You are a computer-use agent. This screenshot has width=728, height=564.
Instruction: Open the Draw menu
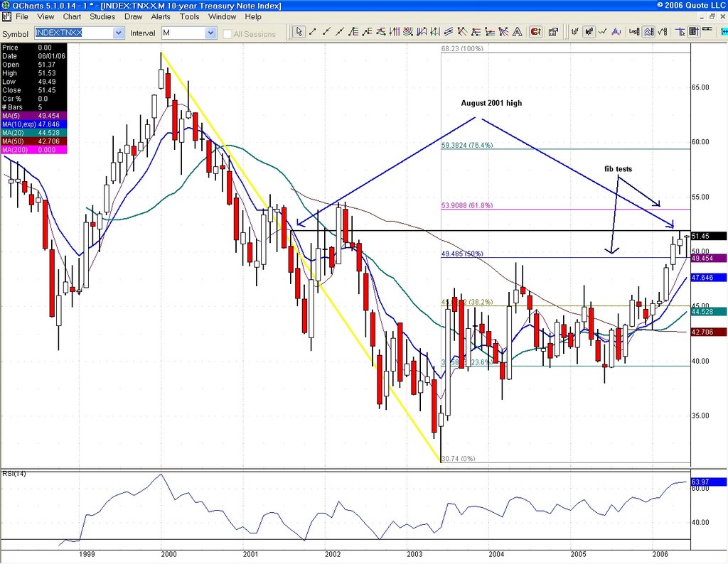(x=133, y=17)
